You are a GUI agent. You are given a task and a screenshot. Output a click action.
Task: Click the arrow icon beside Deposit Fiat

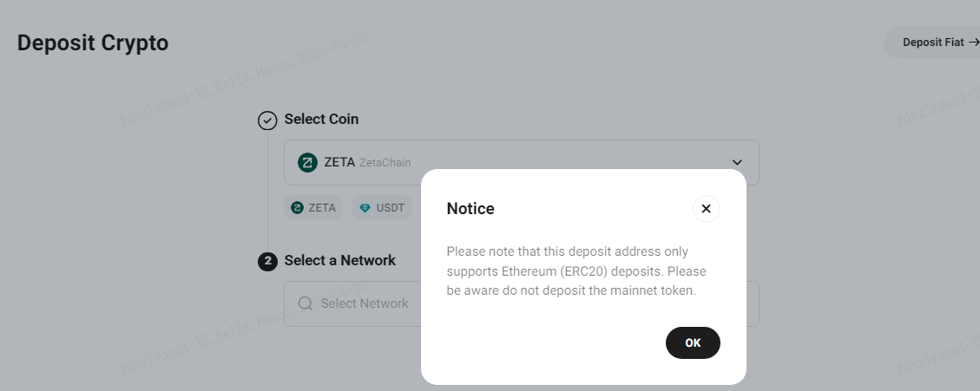tap(973, 42)
